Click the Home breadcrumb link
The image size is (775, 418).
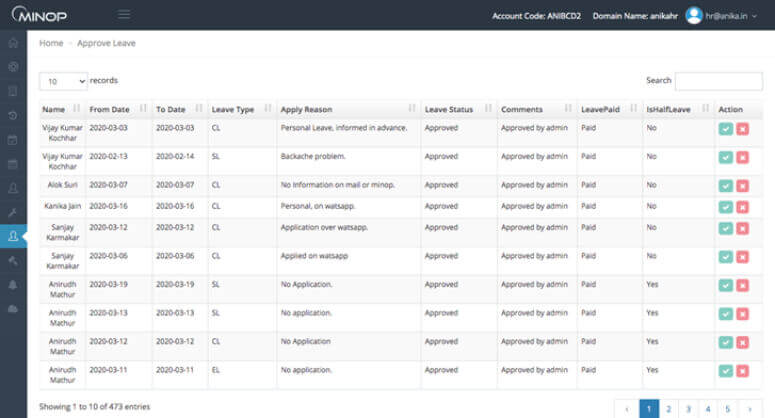point(51,44)
